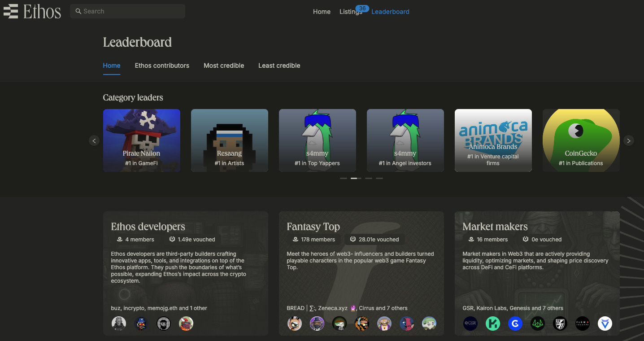Click the Ethos logo

[x=32, y=11]
